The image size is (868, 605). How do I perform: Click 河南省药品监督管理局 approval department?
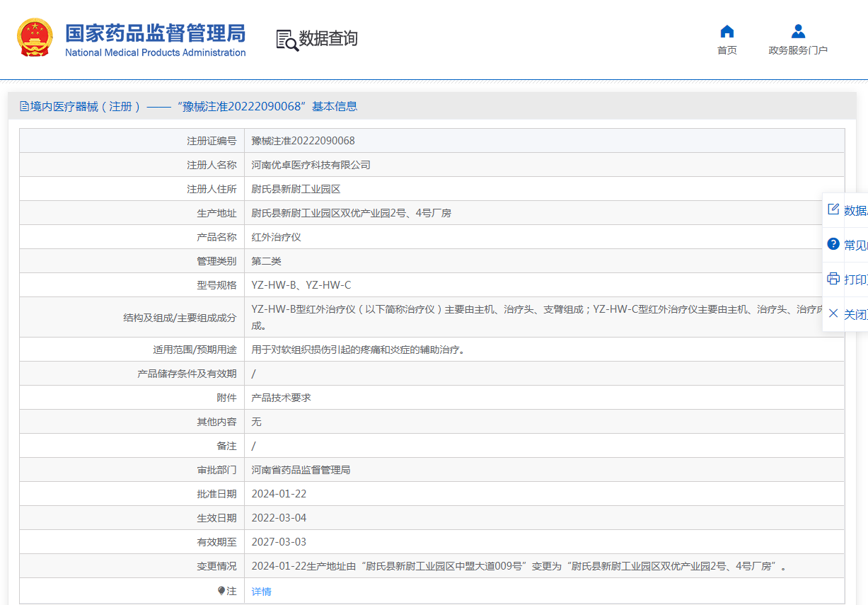coord(301,470)
